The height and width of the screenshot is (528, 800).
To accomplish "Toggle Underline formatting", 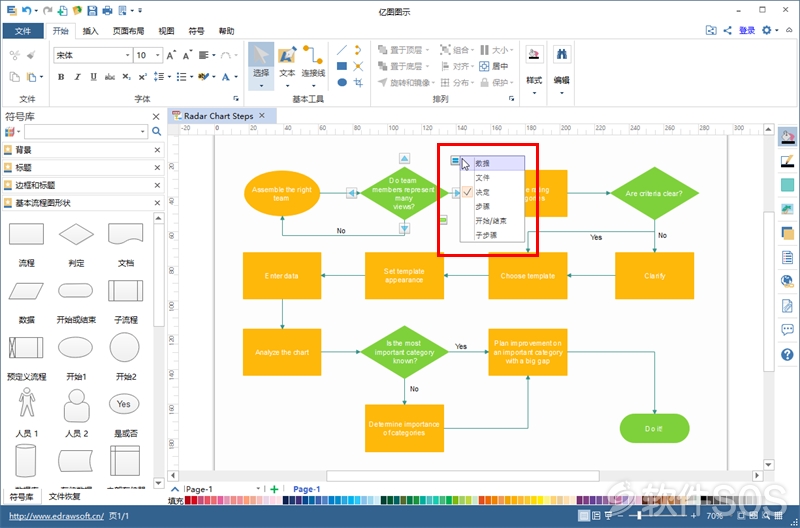I will coord(93,77).
